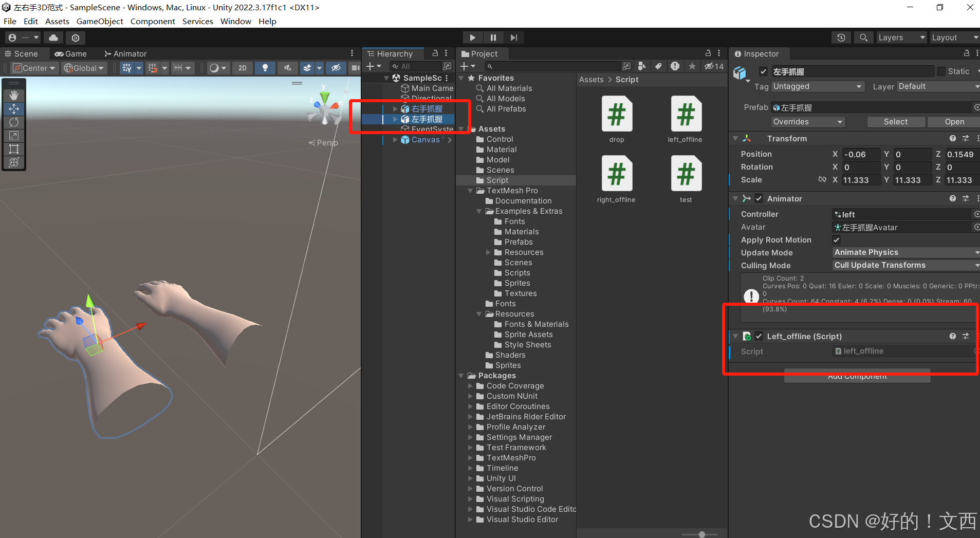Lock the Inspector panel

pos(966,53)
